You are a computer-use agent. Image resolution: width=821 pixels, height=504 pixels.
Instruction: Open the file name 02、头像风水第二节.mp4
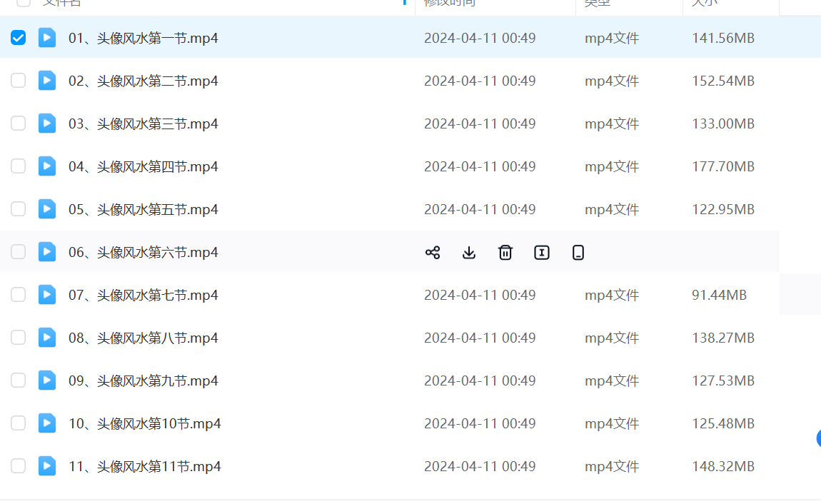tap(143, 81)
